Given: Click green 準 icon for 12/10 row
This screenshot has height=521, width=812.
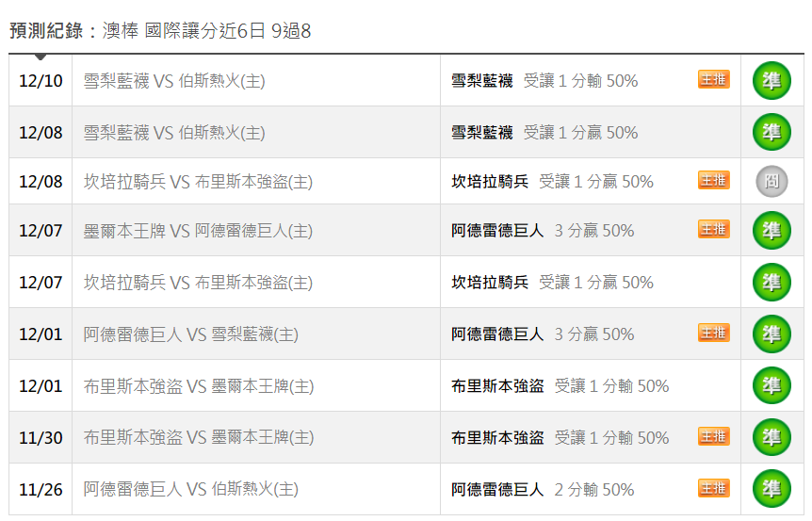Looking at the screenshot, I should coord(771,81).
